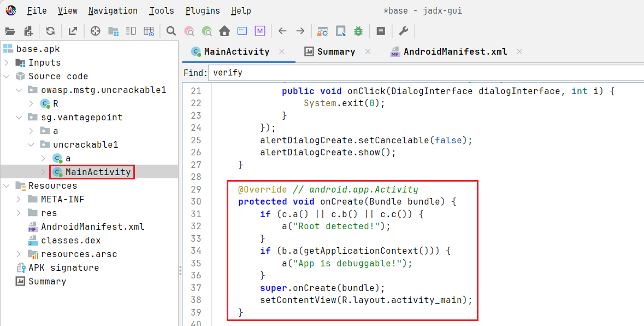Image resolution: width=644 pixels, height=326 pixels.
Task: Click the Export project icon
Action: point(73,31)
